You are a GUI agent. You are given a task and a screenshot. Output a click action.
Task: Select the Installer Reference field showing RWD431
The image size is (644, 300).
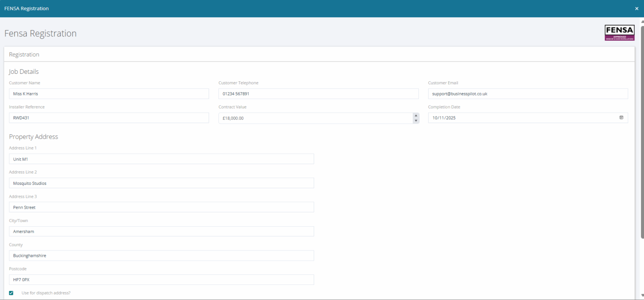coord(109,118)
